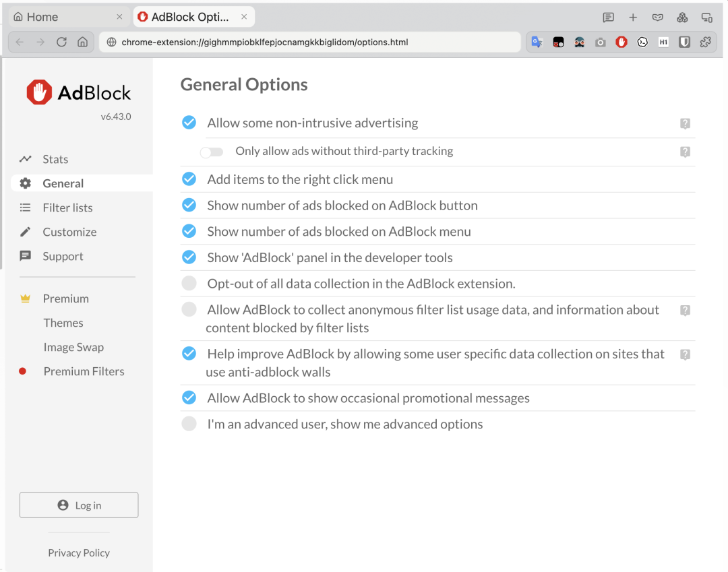Go back with the back arrow
Viewport: 728px width, 572px height.
(20, 42)
